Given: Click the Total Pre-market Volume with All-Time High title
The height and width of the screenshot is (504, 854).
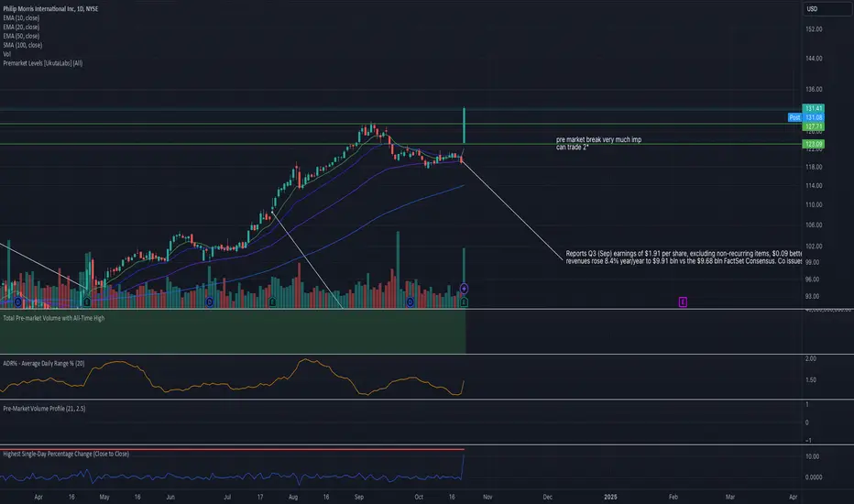Looking at the screenshot, I should (x=53, y=318).
